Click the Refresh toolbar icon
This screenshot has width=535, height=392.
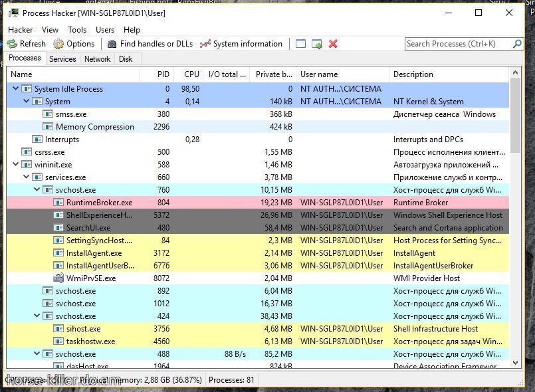[x=12, y=44]
